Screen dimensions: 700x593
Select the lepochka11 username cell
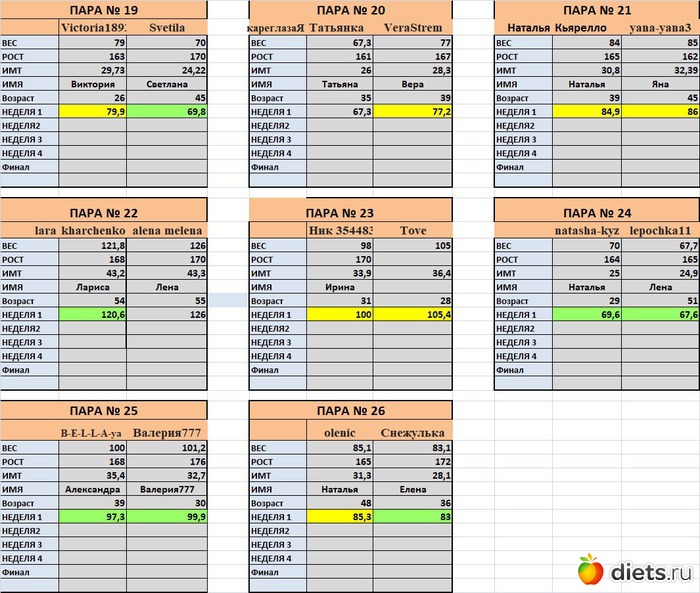point(660,231)
